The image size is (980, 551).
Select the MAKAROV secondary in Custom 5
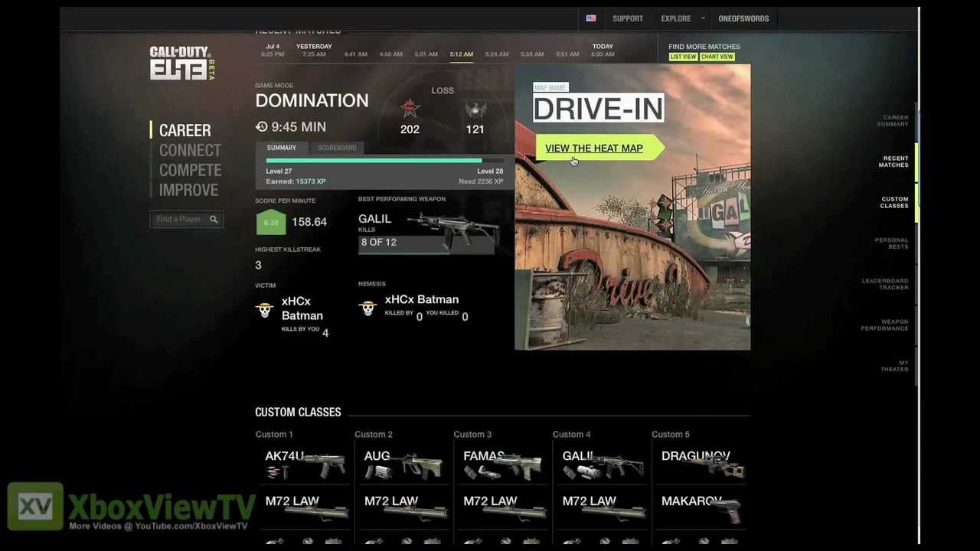[x=701, y=508]
